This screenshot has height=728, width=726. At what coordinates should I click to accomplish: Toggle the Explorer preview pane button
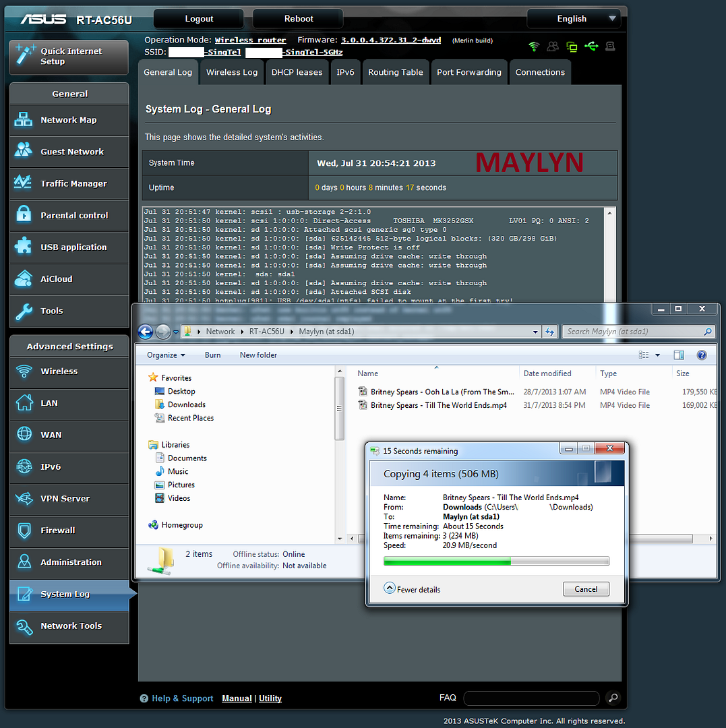679,355
